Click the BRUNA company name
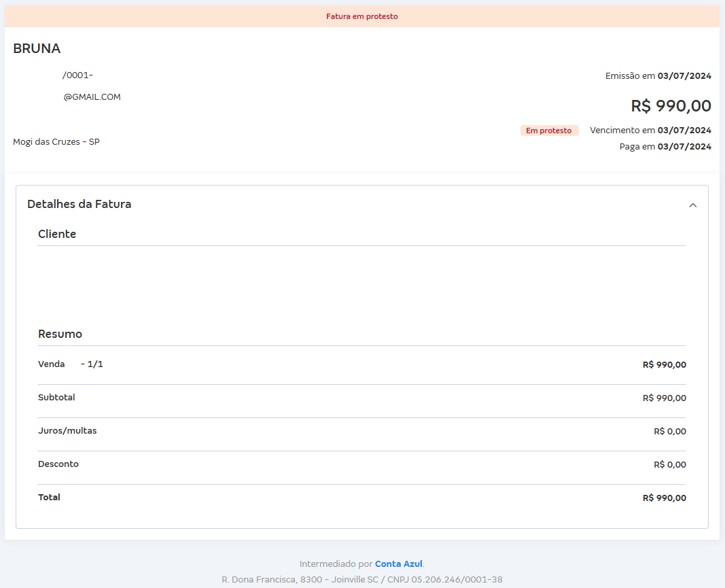The image size is (725, 588). (x=37, y=48)
